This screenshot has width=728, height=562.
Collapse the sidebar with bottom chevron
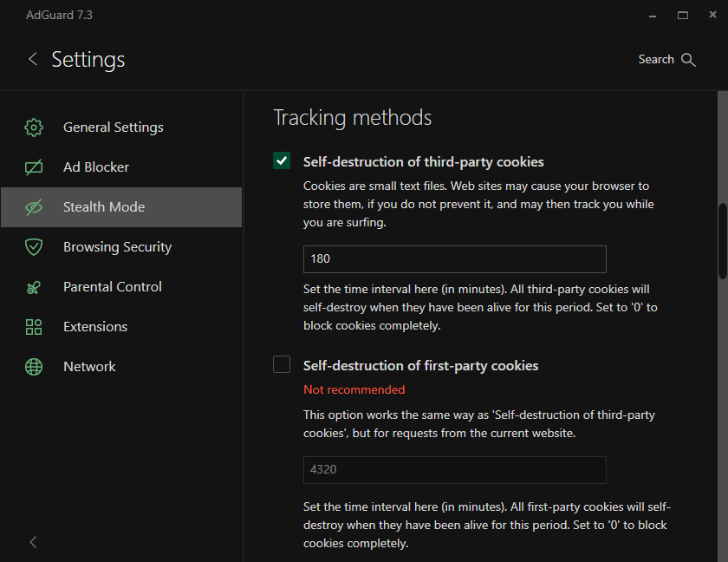pyautogui.click(x=33, y=542)
